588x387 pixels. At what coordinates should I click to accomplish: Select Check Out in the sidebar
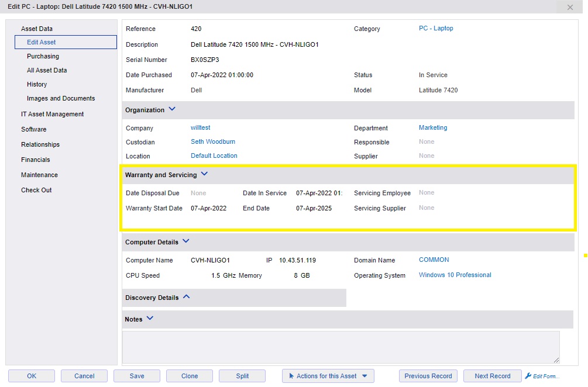point(36,190)
